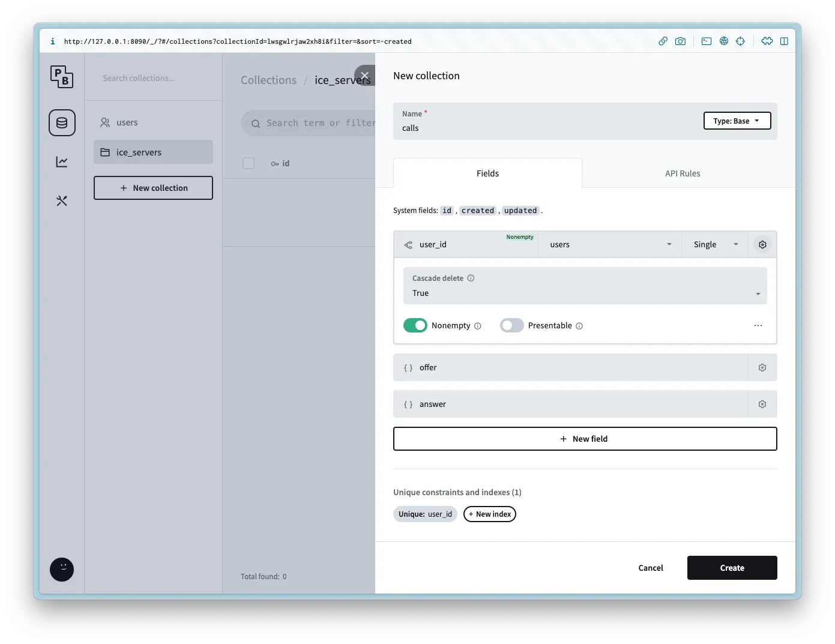Expand the users relation collection dropdown
835x644 pixels.
tap(610, 245)
